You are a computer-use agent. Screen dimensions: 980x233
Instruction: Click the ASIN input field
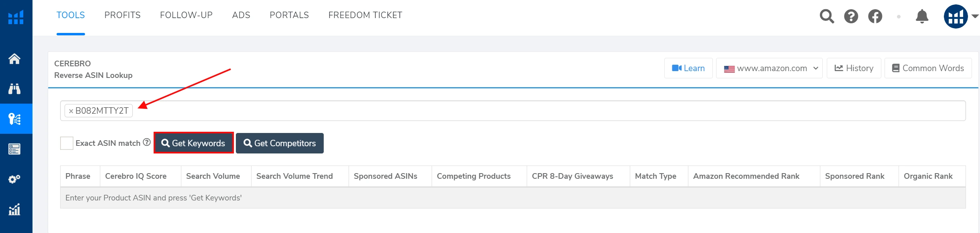[x=521, y=111]
